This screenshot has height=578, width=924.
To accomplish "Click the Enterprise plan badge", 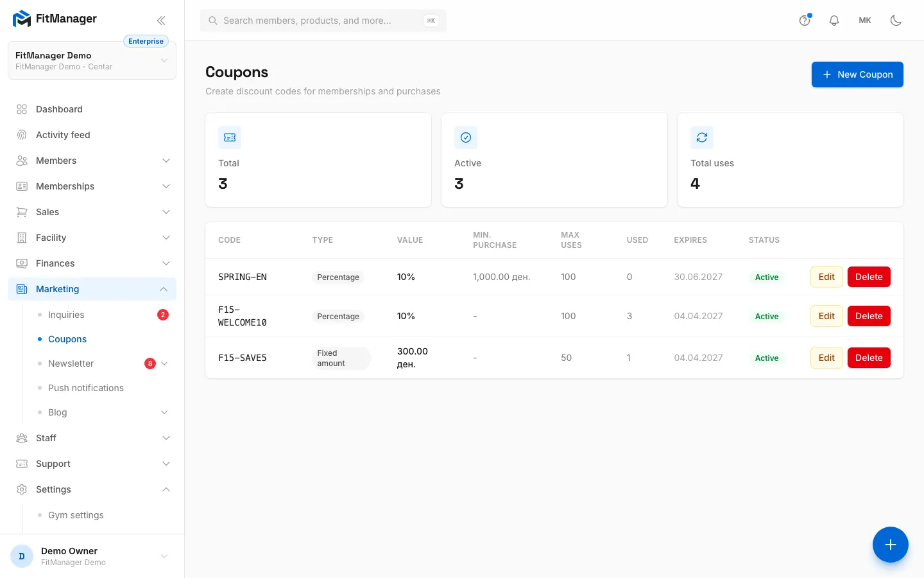I will click(x=146, y=41).
